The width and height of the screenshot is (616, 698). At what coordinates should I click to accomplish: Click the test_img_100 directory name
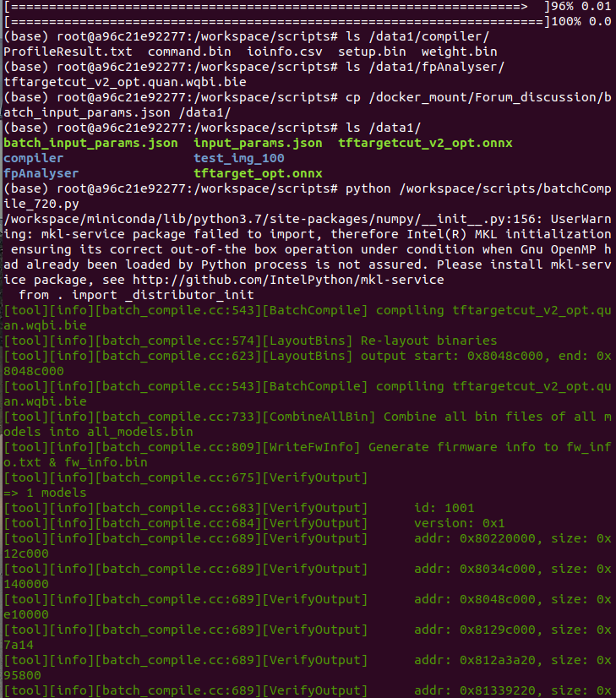[239, 159]
